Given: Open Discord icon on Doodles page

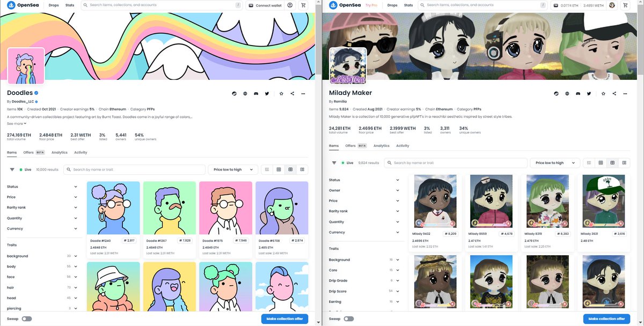Looking at the screenshot, I should [x=256, y=93].
